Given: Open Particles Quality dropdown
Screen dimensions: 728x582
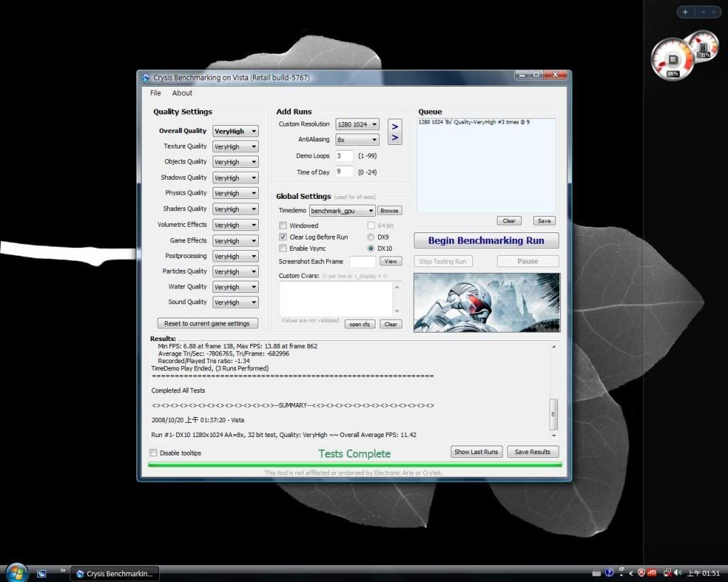Looking at the screenshot, I should click(235, 271).
